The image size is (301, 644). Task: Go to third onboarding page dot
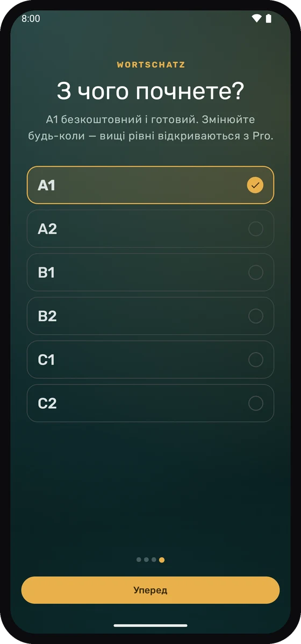click(x=154, y=560)
